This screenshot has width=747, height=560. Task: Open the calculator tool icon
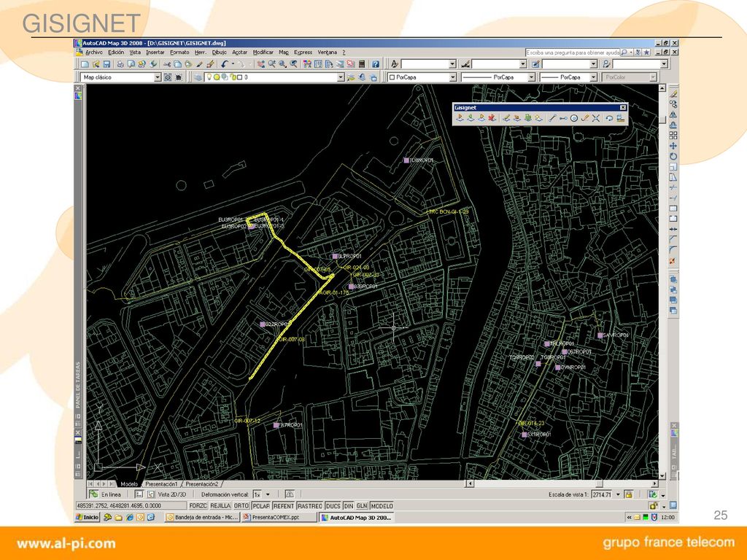click(362, 64)
